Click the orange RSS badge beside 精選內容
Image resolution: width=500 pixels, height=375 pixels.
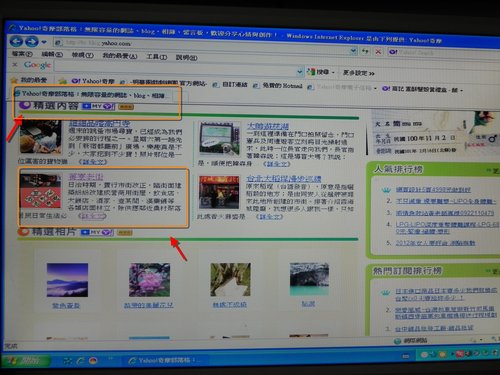pyautogui.click(x=126, y=107)
